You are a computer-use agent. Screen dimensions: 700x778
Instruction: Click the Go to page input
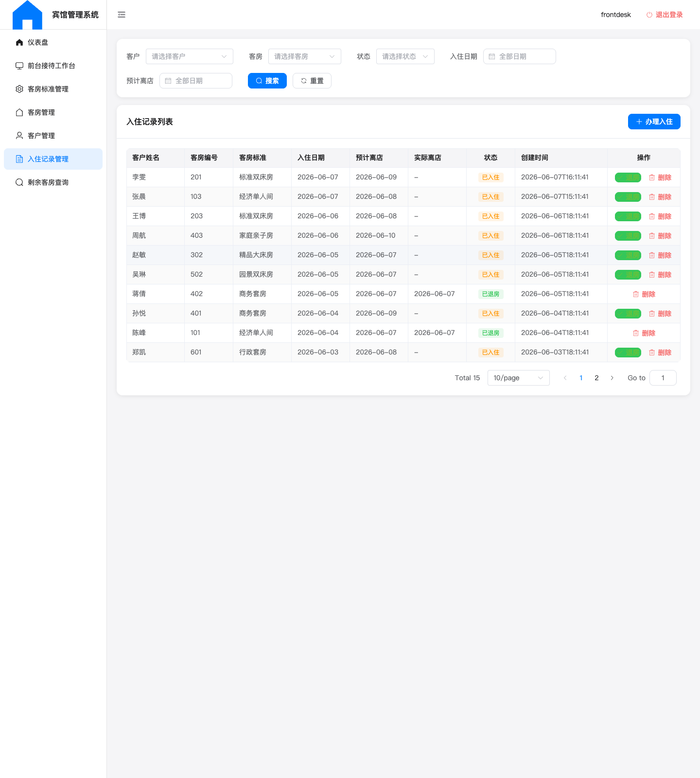coord(663,378)
